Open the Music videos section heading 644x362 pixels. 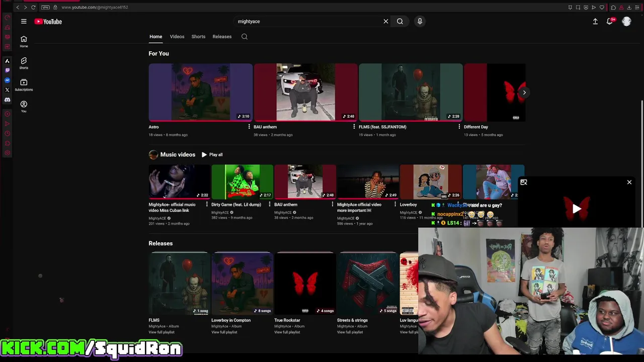[178, 154]
